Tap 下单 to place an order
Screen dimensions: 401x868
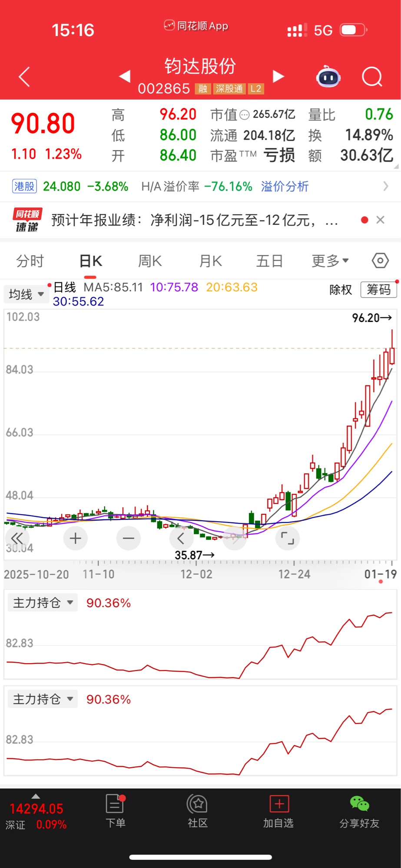tap(116, 811)
